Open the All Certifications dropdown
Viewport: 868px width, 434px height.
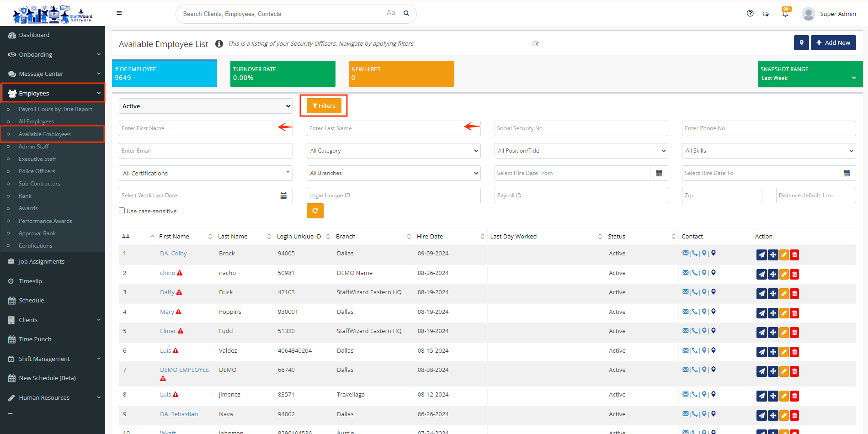point(206,173)
